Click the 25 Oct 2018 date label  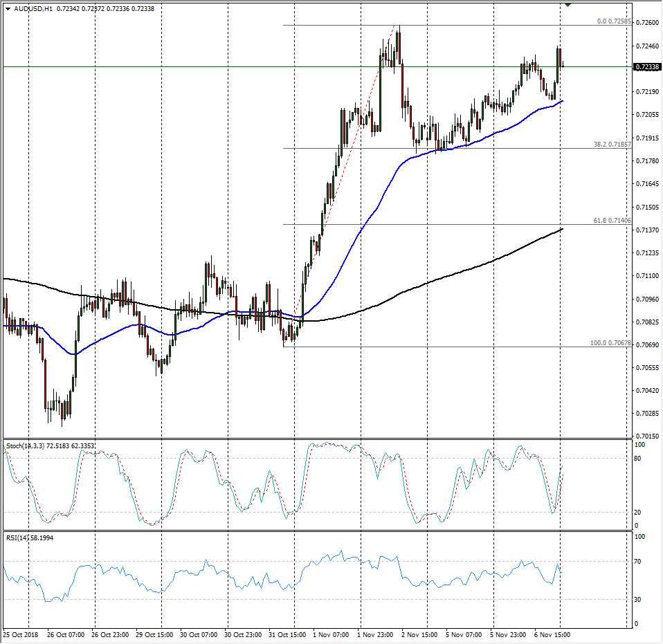click(19, 634)
